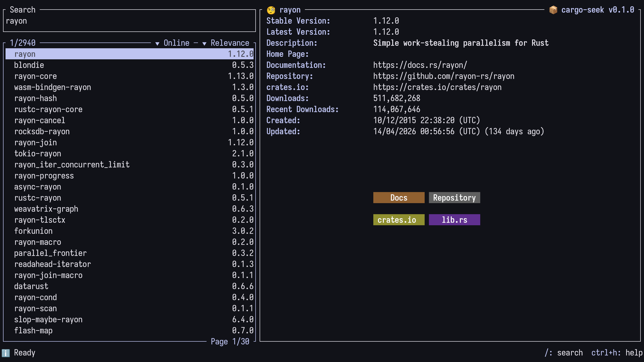Click the Downloads value 511,682,268
This screenshot has width=644, height=362.
tap(397, 98)
